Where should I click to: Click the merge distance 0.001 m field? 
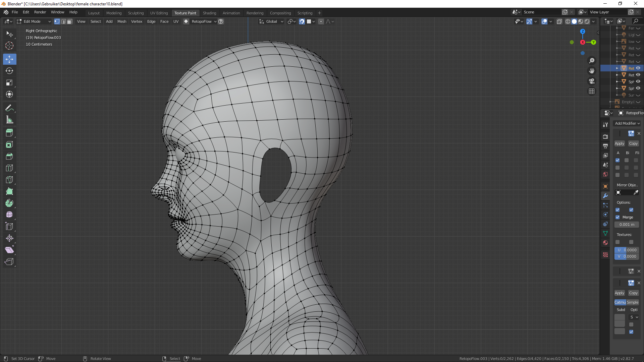point(627,225)
